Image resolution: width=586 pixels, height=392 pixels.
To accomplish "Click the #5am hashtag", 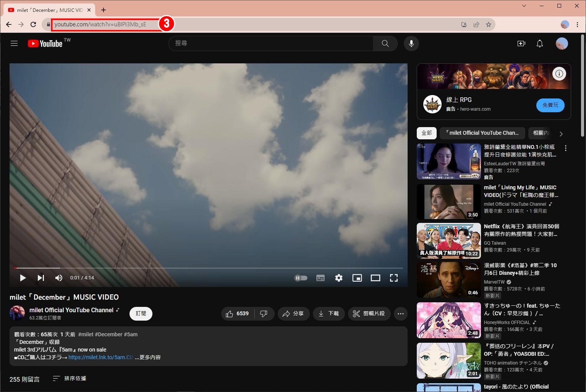I will [x=131, y=334].
